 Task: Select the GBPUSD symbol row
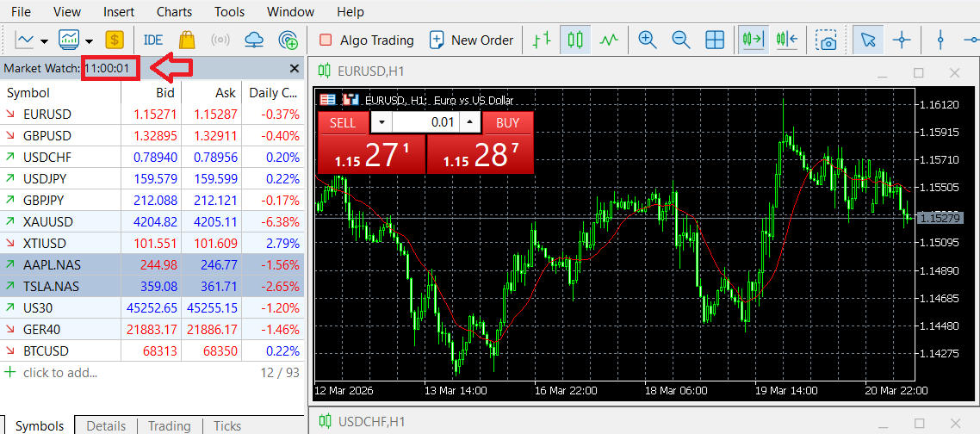[152, 136]
